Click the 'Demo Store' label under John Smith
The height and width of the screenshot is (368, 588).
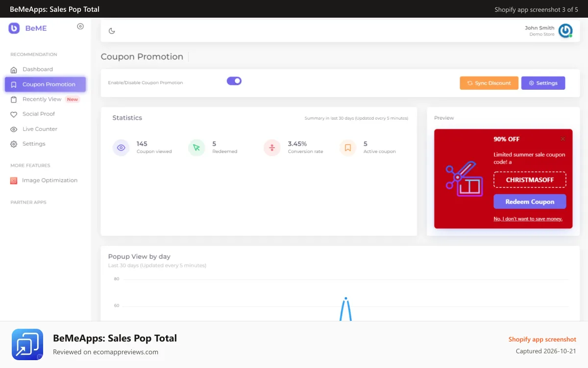tap(542, 34)
